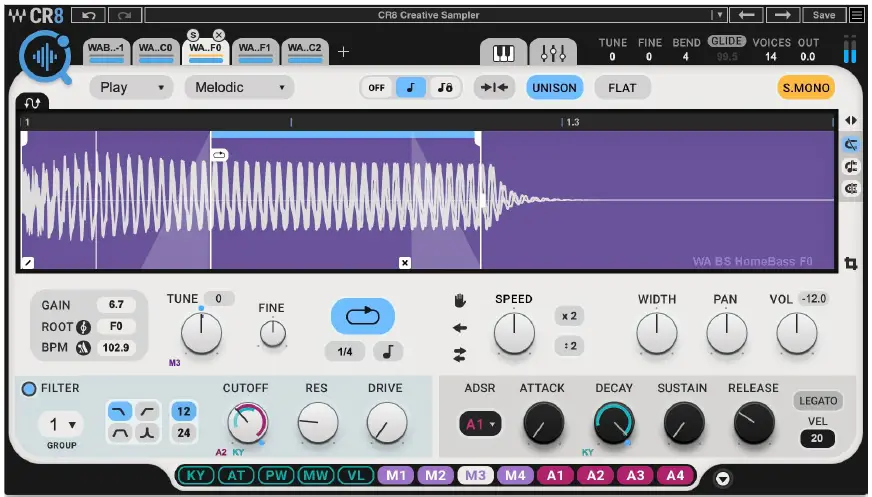Image resolution: width=872 pixels, height=497 pixels.
Task: Select back-and-forth playback arrows icon
Action: pyautogui.click(x=460, y=355)
